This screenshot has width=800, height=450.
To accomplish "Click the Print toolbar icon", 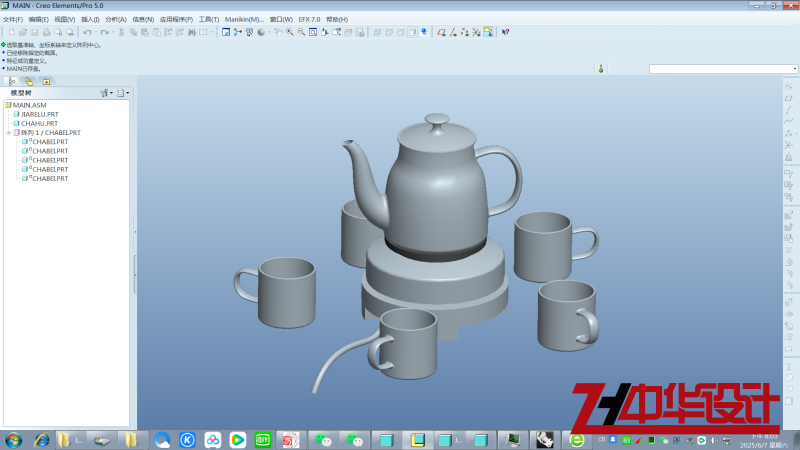I will pyautogui.click(x=46, y=32).
